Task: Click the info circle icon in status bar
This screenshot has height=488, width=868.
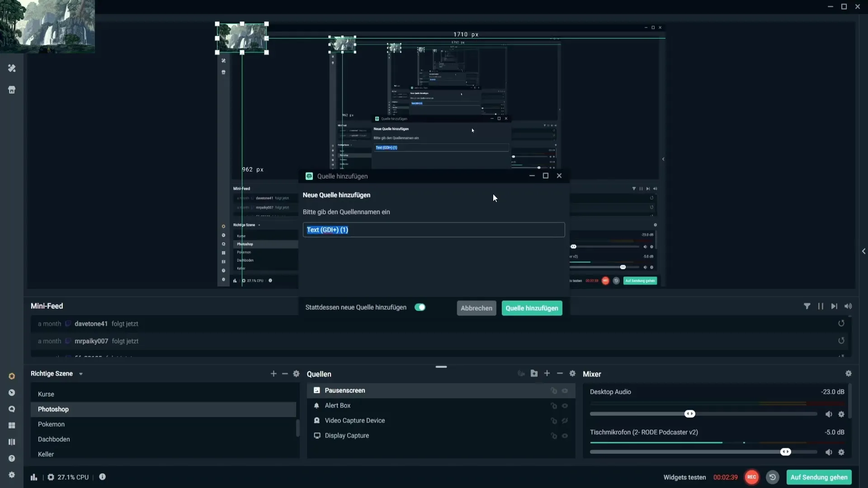Action: point(103,477)
